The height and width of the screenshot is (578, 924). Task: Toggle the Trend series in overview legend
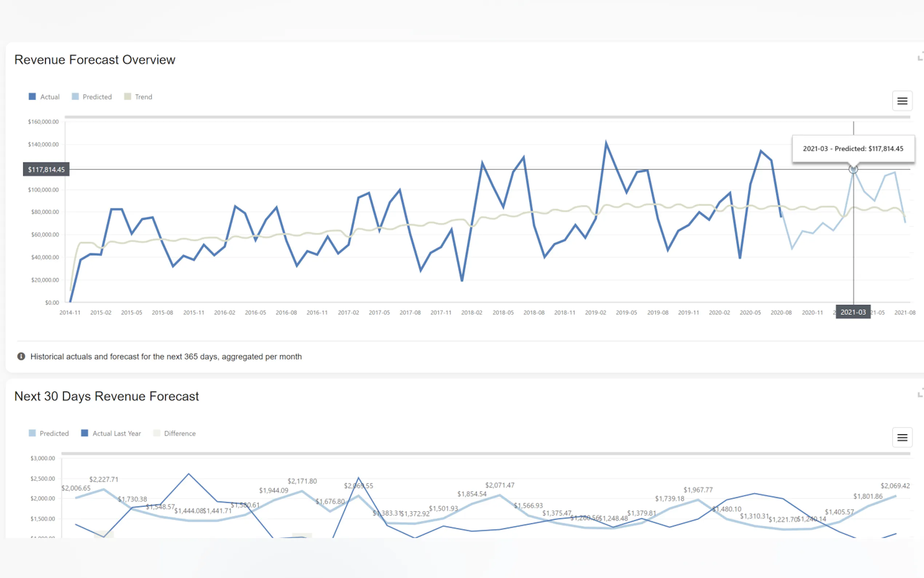pyautogui.click(x=143, y=97)
